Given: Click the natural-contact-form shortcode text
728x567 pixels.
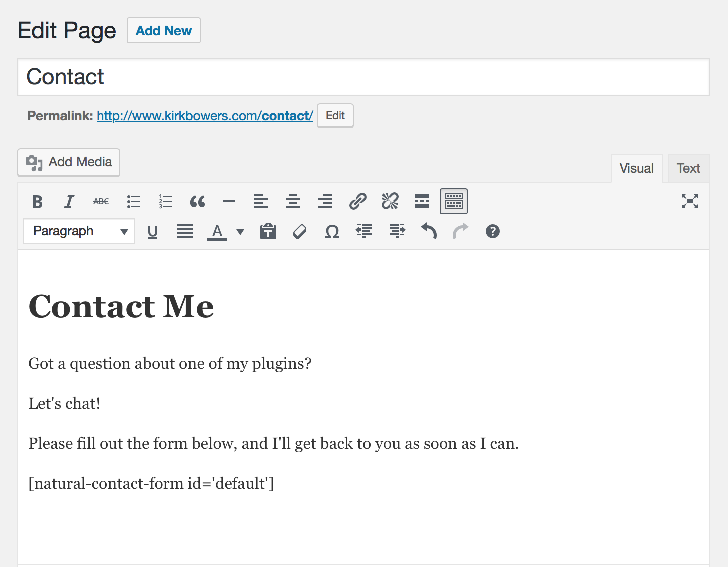Looking at the screenshot, I should point(151,484).
